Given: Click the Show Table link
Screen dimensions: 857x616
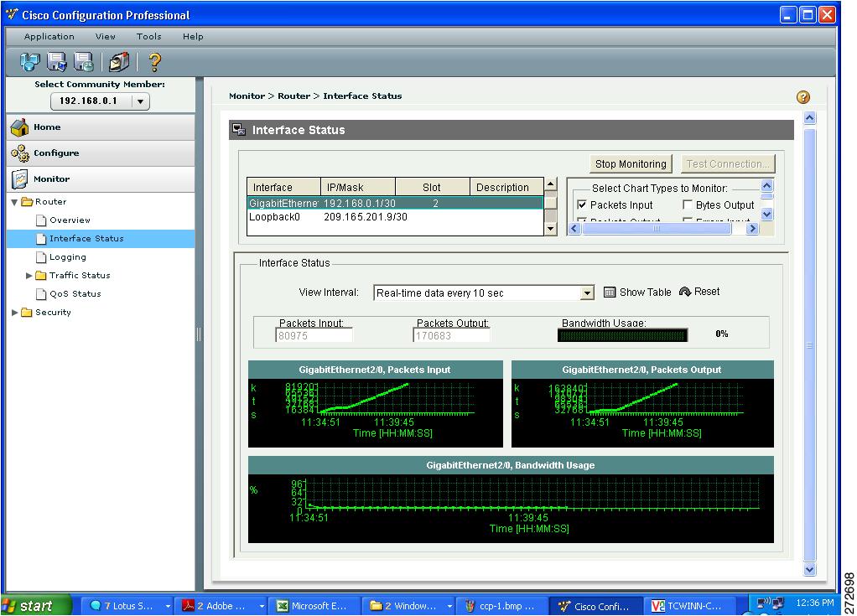Looking at the screenshot, I should 645,292.
